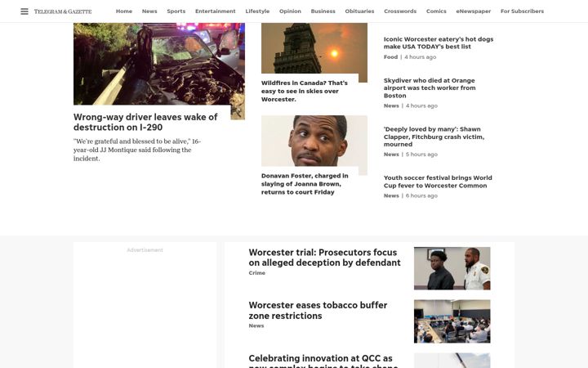Viewport: 588px width, 368px height.
Task: Click the Telegram & Gazette logo
Action: coord(63,11)
